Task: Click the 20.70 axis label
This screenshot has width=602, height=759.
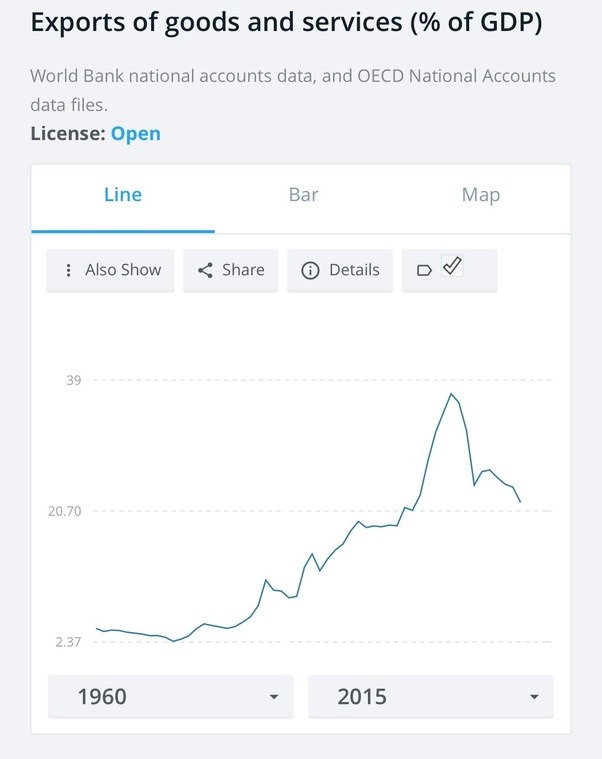Action: point(64,511)
